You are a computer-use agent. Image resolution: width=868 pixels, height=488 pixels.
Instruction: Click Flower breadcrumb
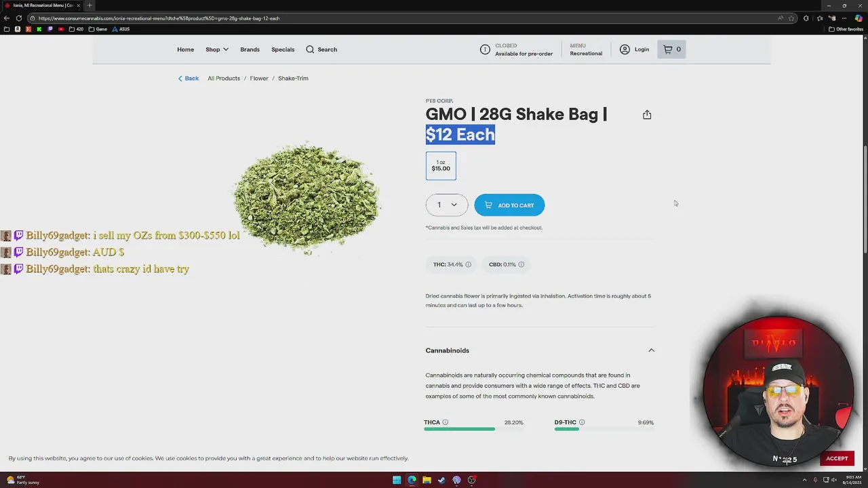[x=259, y=79]
